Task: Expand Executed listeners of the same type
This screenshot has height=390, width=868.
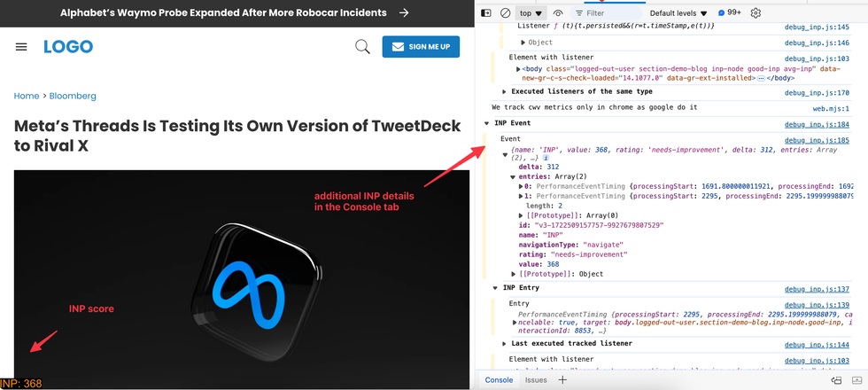Action: pyautogui.click(x=504, y=92)
